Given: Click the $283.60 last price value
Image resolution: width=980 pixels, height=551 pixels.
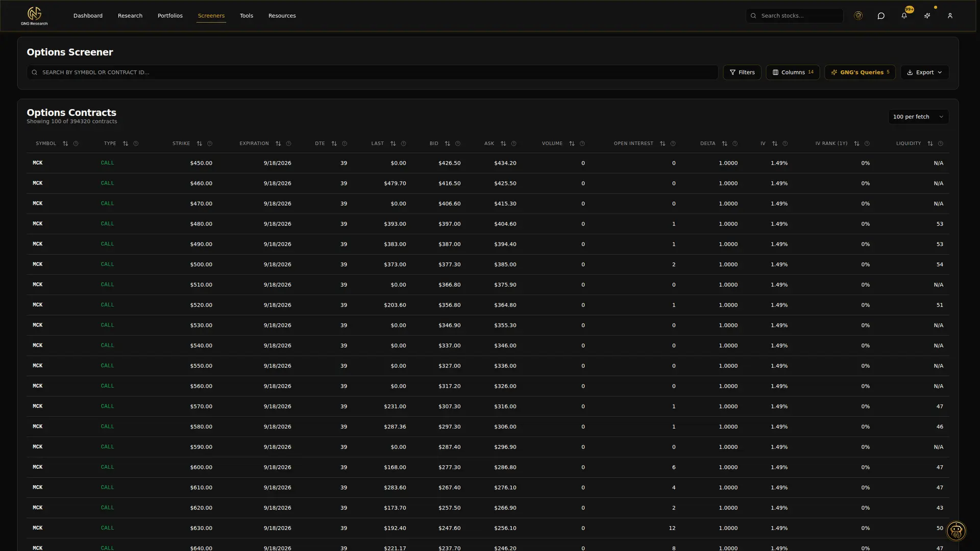Looking at the screenshot, I should 395,488.
